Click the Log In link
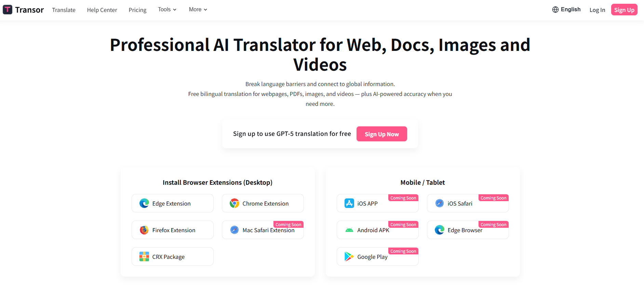This screenshot has width=644, height=293. point(597,10)
